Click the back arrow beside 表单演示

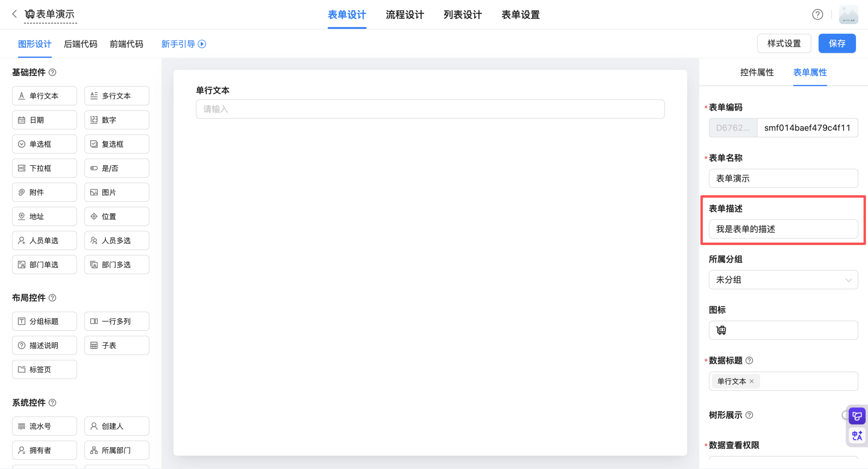[x=14, y=14]
